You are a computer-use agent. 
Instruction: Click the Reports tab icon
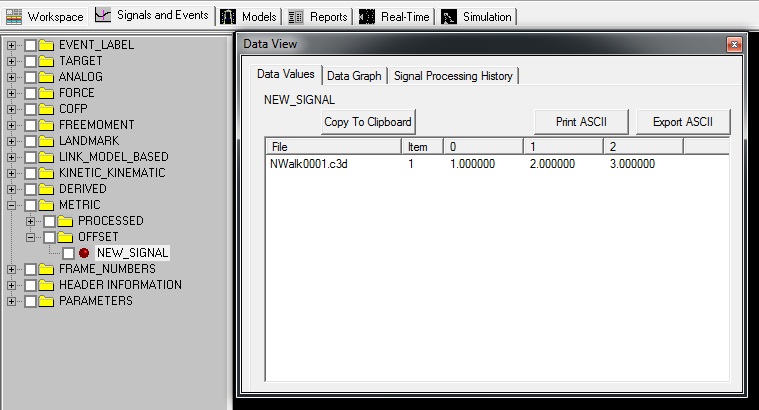(x=296, y=17)
